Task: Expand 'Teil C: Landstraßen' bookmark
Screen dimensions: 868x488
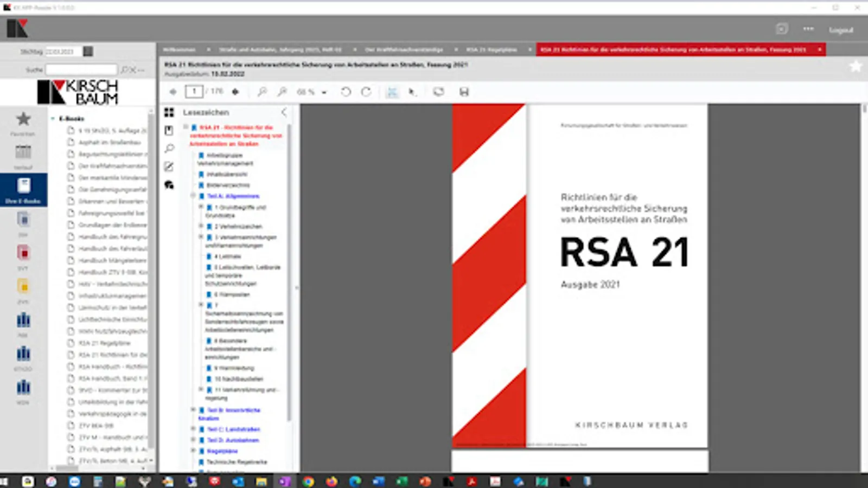Action: tap(193, 428)
